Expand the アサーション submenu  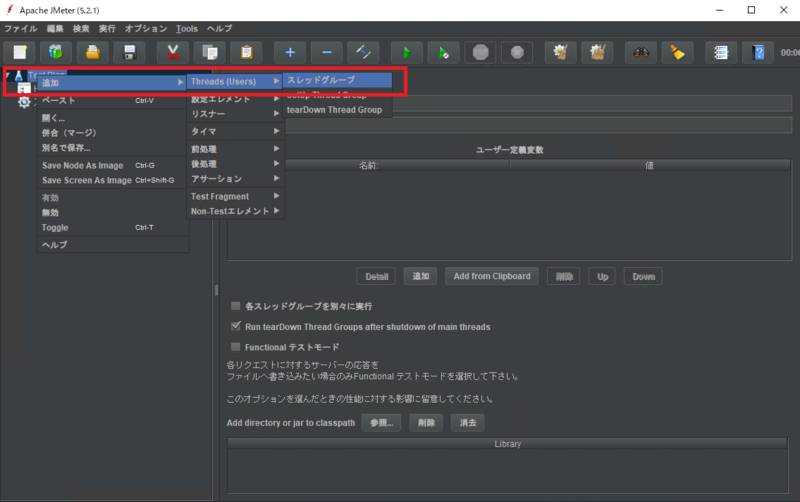pos(235,179)
